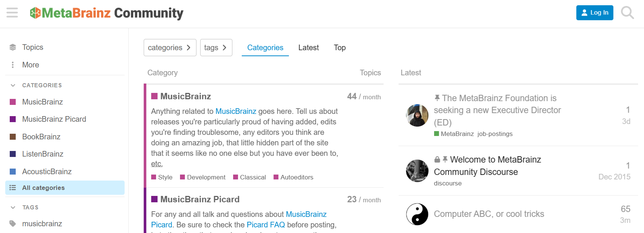Collapse the CATEGORIES sidebar section

[x=13, y=85]
